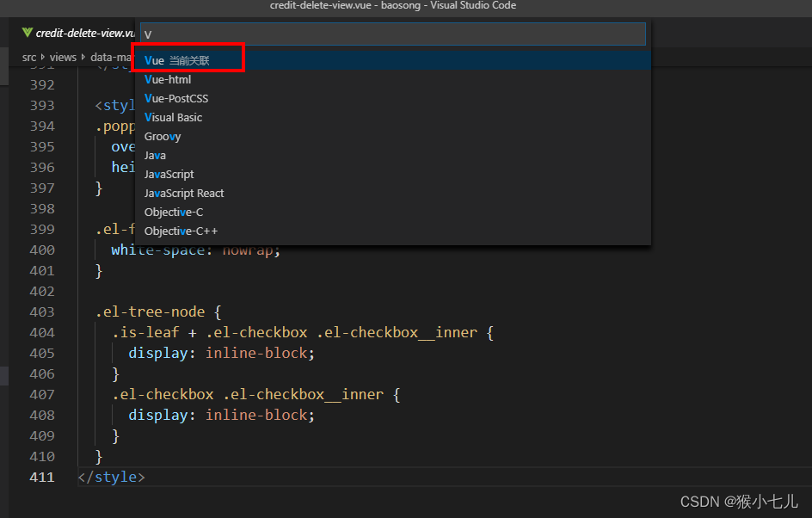
Task: Click display: inline-block on line 405
Action: [222, 354]
